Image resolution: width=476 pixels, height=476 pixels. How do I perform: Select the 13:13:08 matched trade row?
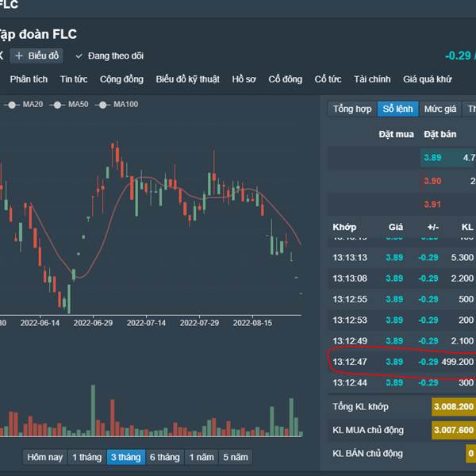point(402,278)
